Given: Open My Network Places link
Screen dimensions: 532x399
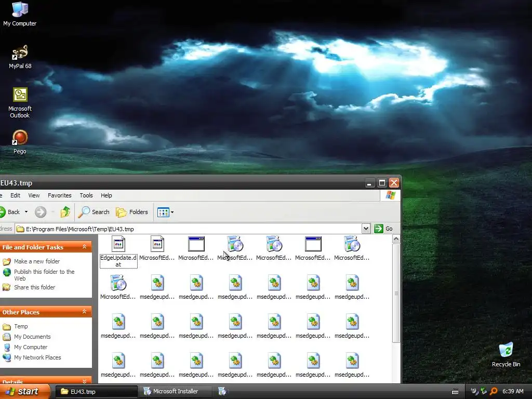Looking at the screenshot, I should click(x=37, y=357).
